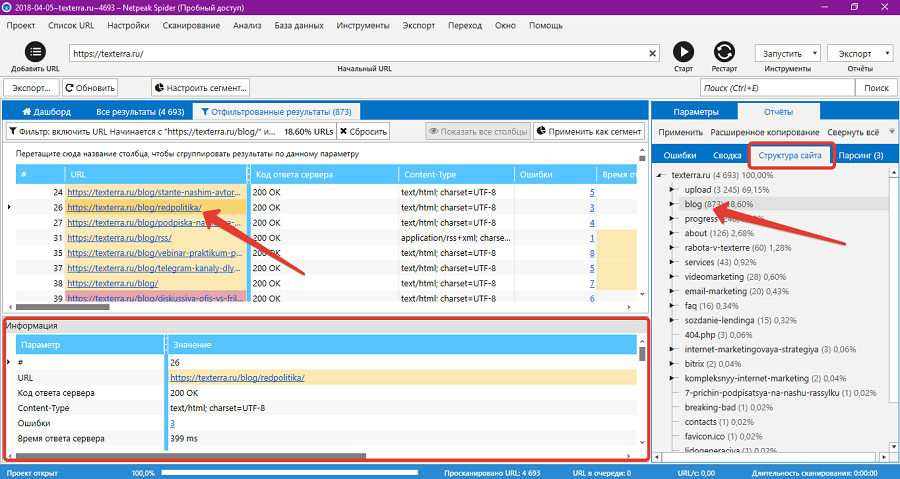Expand the email-marketing (20) node
Image resolution: width=900 pixels, height=479 pixels.
[x=673, y=291]
